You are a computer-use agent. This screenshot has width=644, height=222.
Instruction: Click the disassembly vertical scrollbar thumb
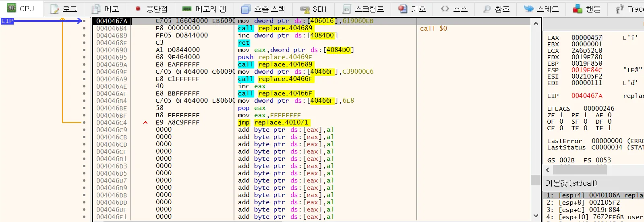click(536, 180)
